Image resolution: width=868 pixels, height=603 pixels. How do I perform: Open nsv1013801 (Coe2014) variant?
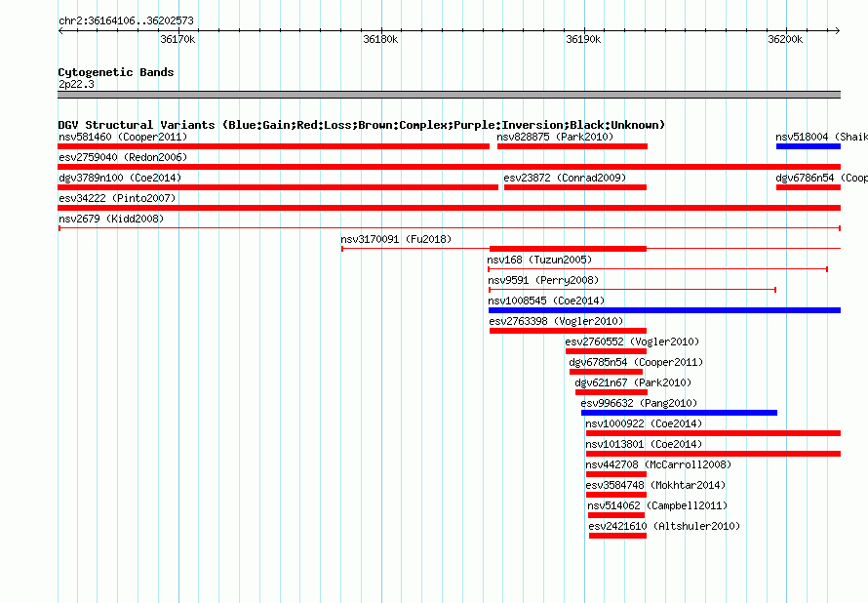(x=644, y=444)
